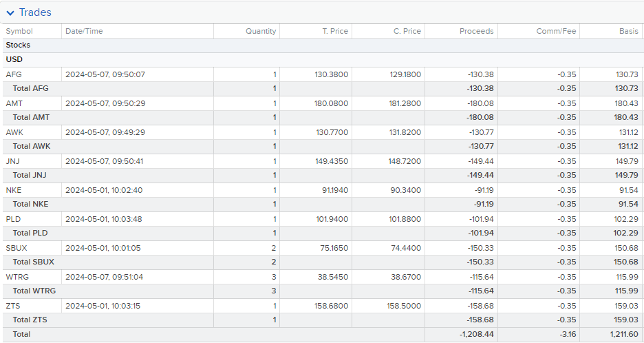Click date 2024-05-01, 10:01:05 for SBUX

click(103, 248)
